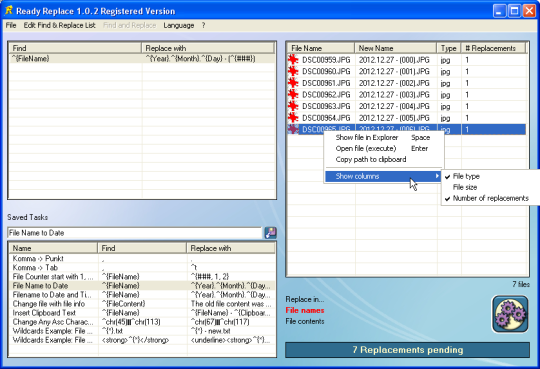Toggle the File type column option
The image size is (540, 369).
490,176
